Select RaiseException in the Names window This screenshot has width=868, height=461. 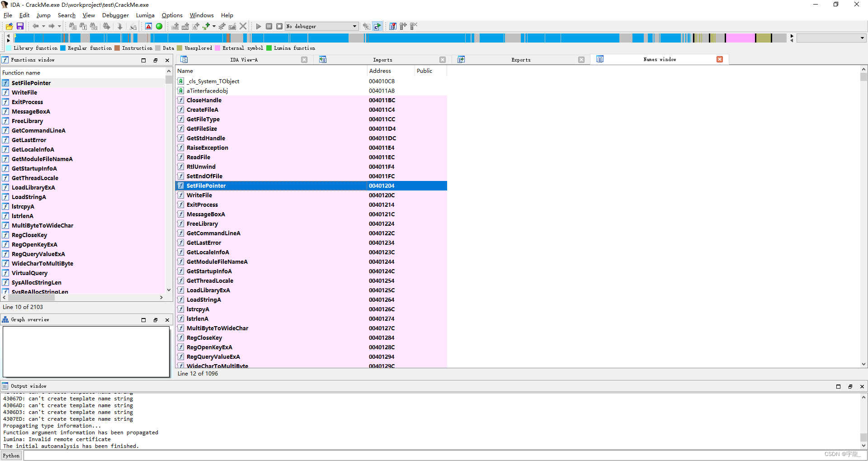click(x=311, y=147)
